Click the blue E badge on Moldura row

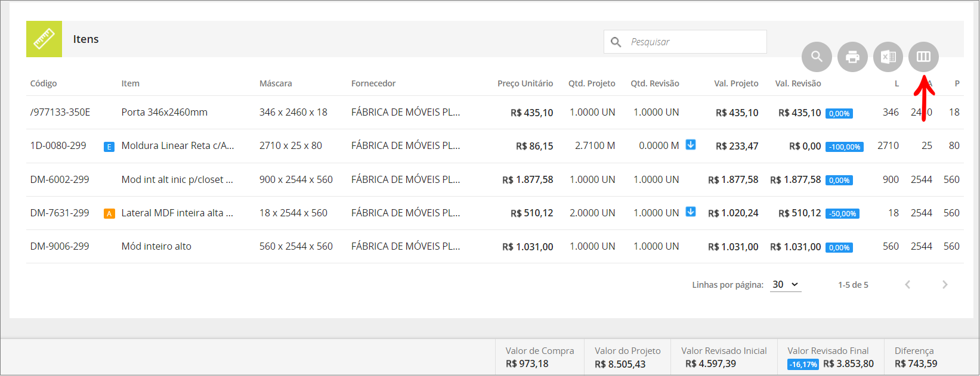pyautogui.click(x=109, y=147)
